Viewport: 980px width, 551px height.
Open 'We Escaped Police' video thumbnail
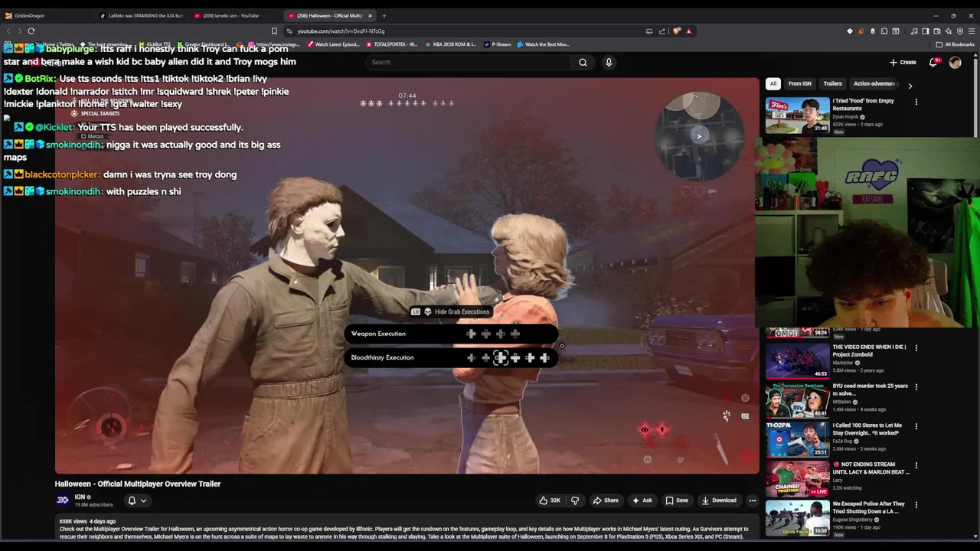[797, 518]
